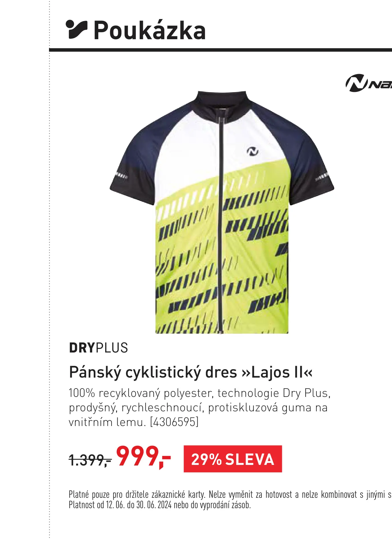Screen dimensions: 392x539
Task: Click the crossed-out 1.399,- original price
Action: tap(90, 460)
